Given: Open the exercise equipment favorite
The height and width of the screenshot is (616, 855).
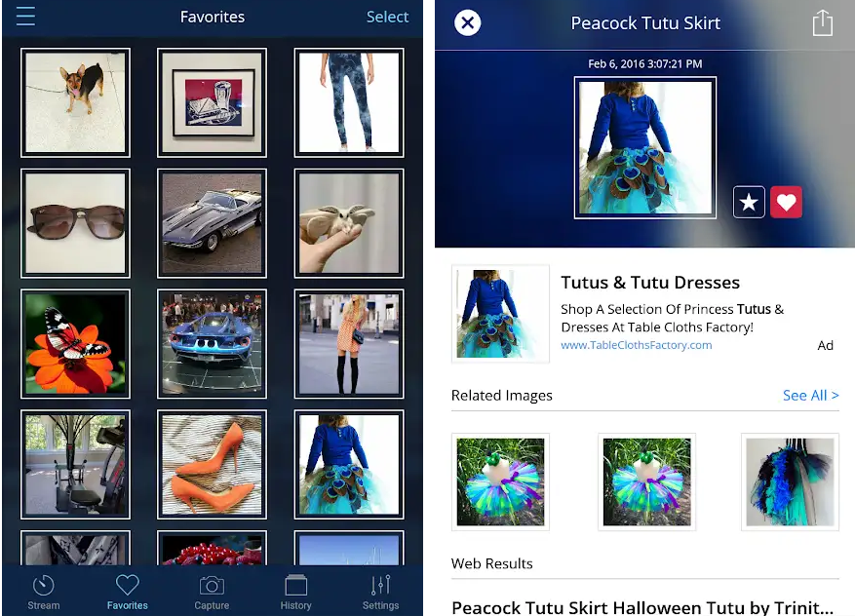Looking at the screenshot, I should click(75, 465).
